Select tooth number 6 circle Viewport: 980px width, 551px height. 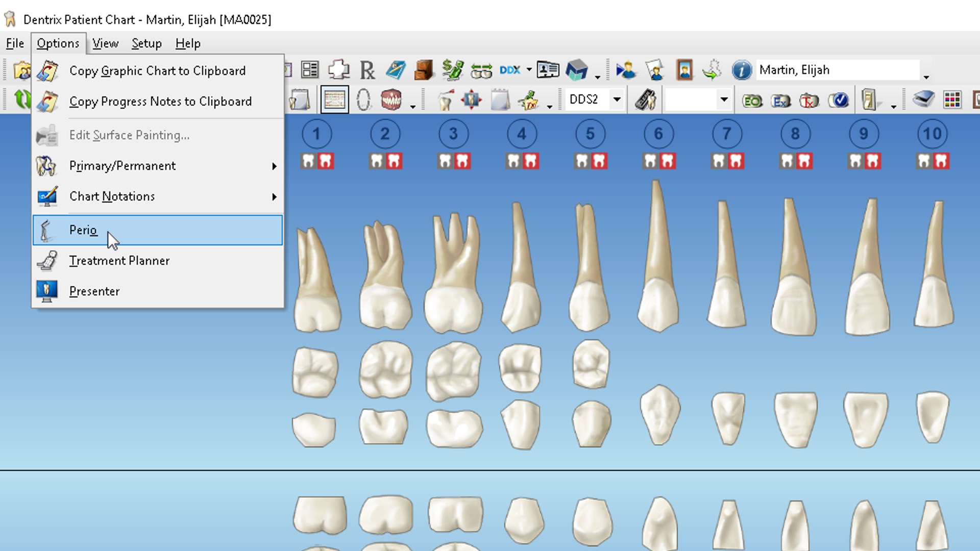[658, 134]
